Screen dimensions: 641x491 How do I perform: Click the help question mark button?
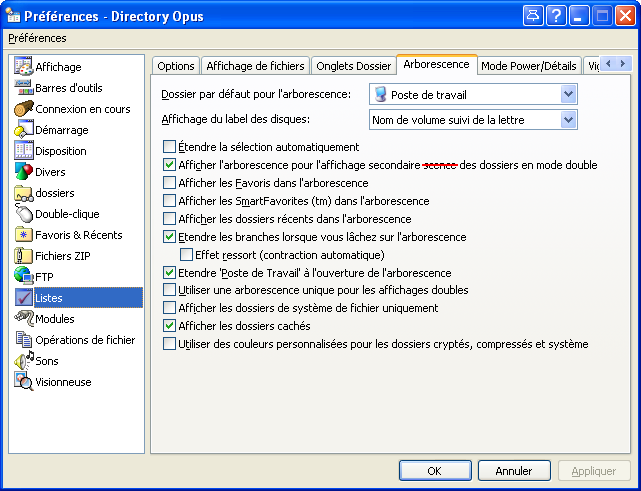pos(556,17)
